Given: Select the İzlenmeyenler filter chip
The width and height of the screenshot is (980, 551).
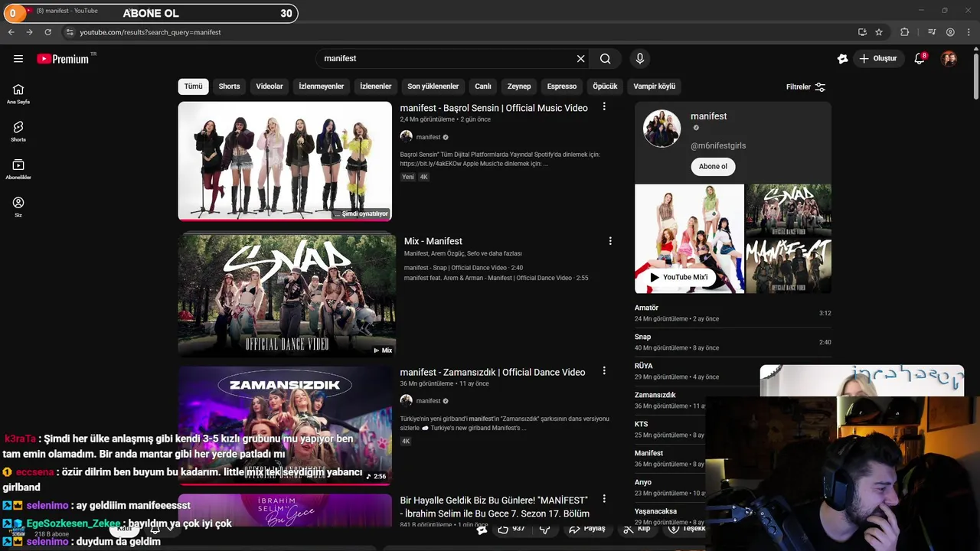Looking at the screenshot, I should click(x=321, y=86).
